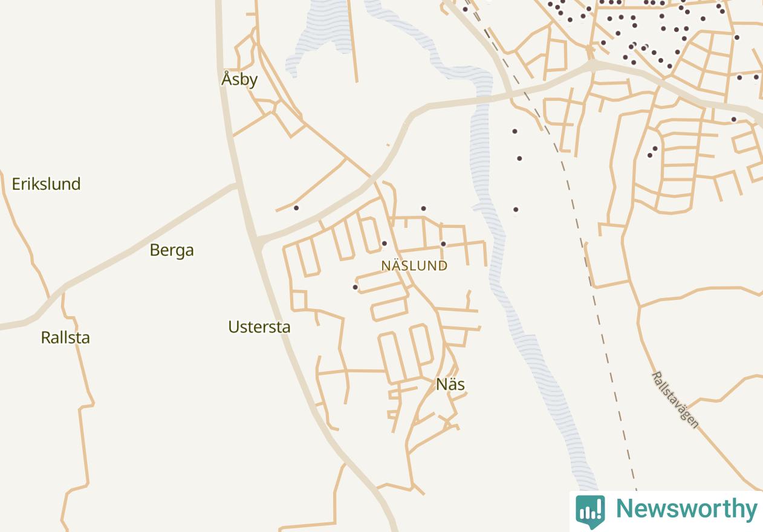
Task: Select the dot marker on road west of Näslund
Action: 355,287
